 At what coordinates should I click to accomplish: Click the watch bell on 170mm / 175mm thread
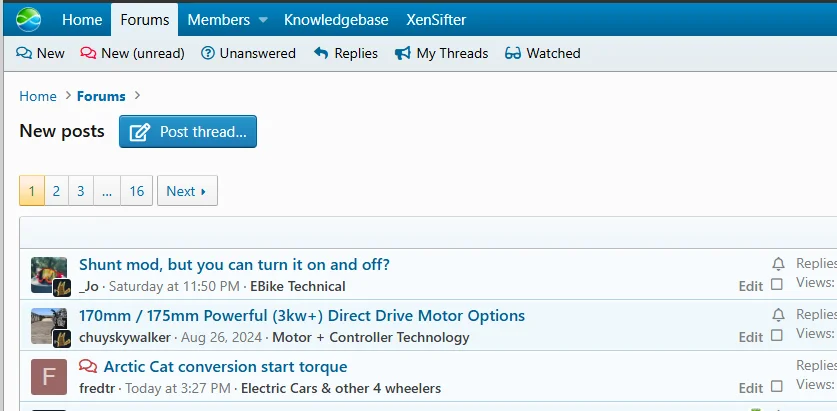pos(778,315)
